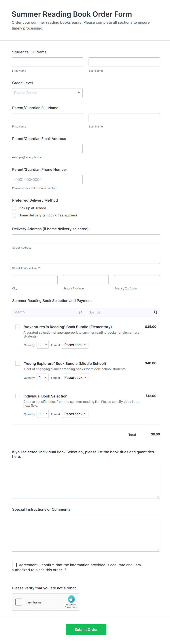
Task: Select Home delivery radio option
Action: click(x=14, y=215)
